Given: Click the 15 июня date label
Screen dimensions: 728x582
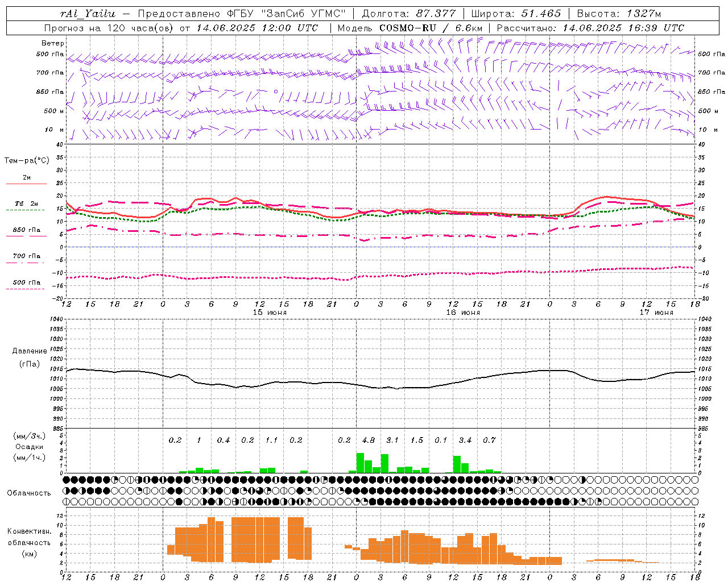Looking at the screenshot, I should 270,313.
